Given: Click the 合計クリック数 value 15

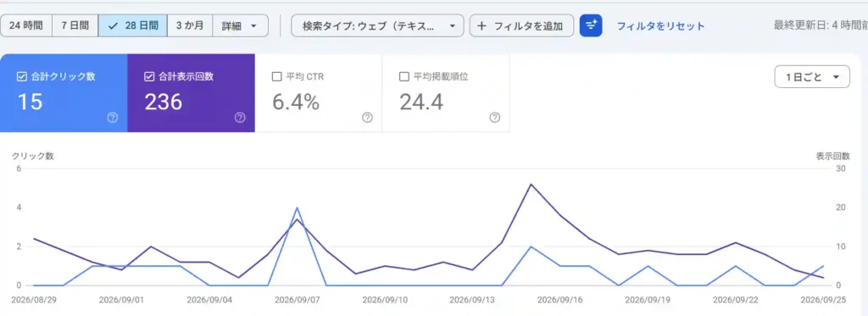Looking at the screenshot, I should click(x=30, y=102).
